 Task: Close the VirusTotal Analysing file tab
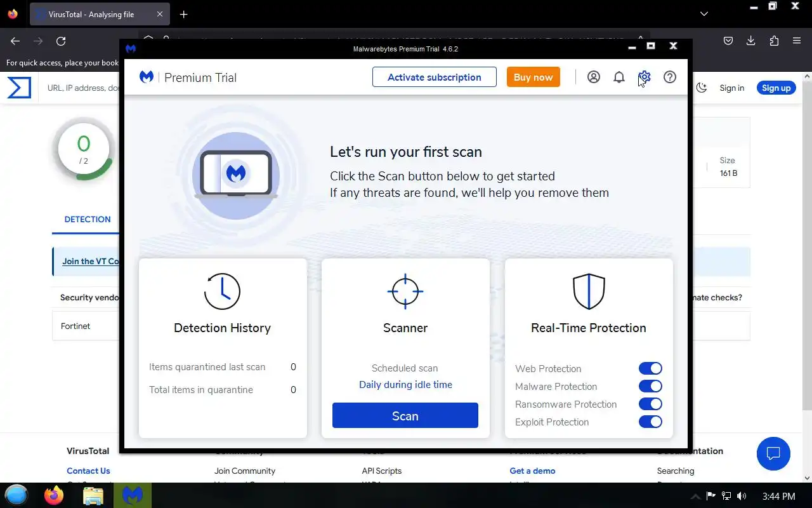(160, 14)
